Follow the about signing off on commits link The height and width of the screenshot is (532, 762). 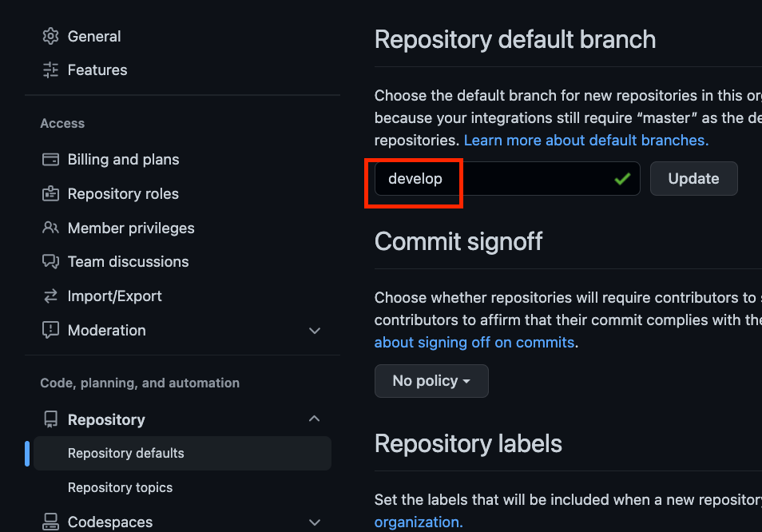[474, 342]
